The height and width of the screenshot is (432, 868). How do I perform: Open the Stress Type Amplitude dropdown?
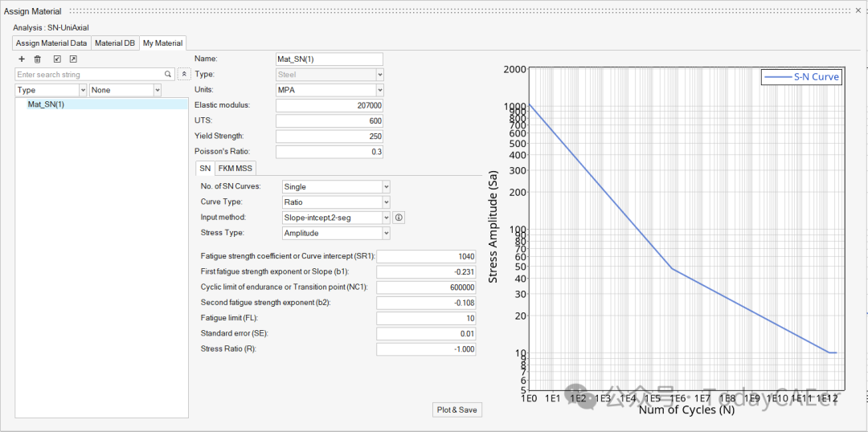[x=336, y=233]
